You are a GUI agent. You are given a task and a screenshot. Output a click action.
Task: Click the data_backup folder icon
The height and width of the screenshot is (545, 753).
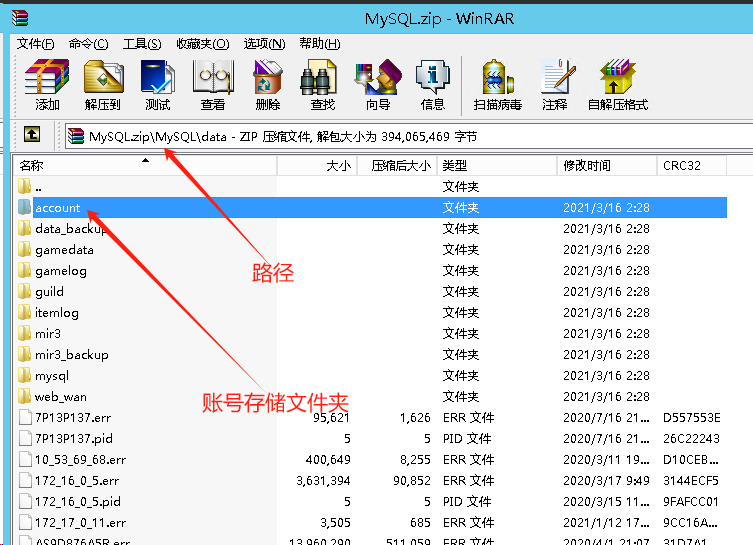[24, 229]
